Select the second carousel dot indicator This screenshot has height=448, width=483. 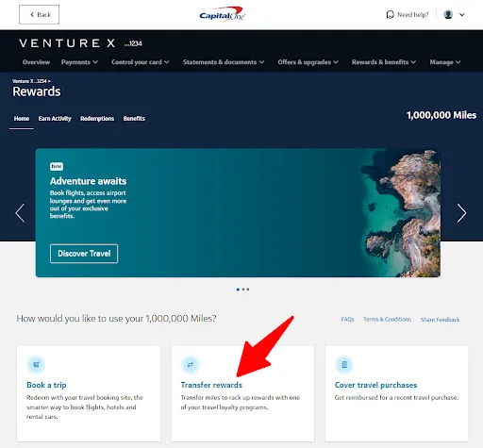click(x=243, y=290)
